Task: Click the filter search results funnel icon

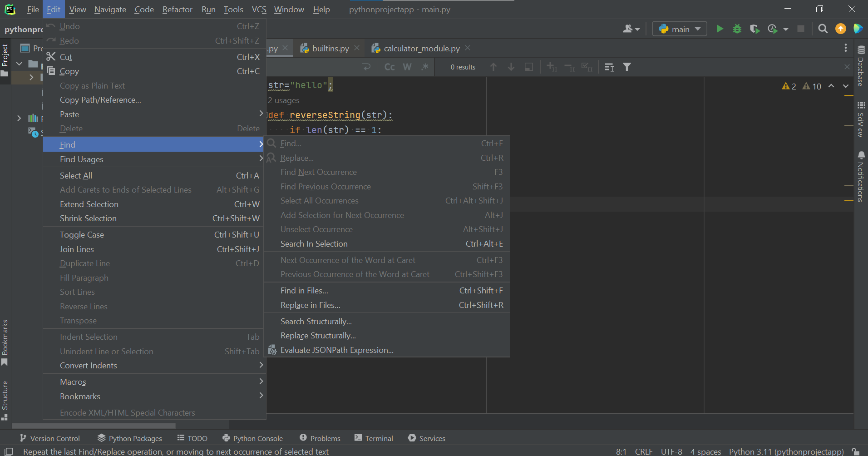Action: pos(627,67)
